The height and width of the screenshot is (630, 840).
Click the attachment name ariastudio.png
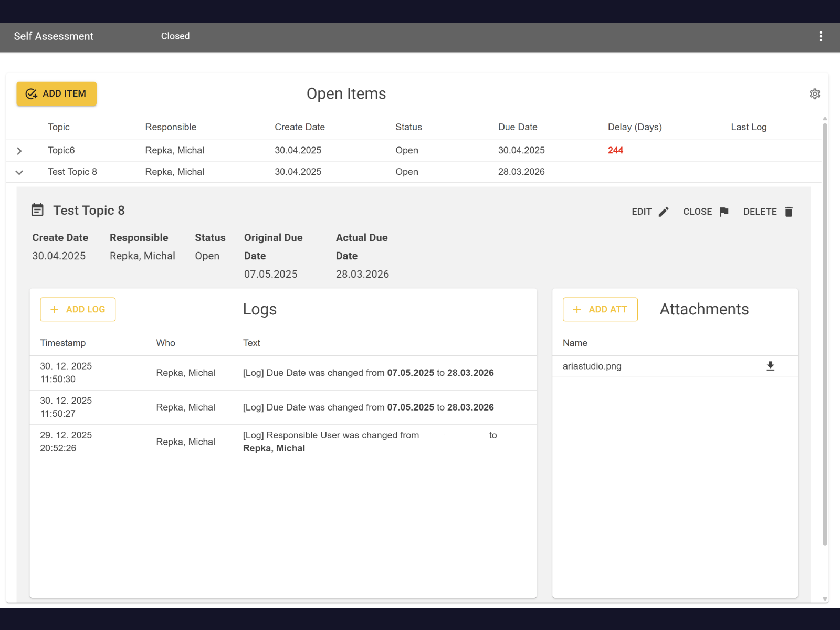[591, 366]
